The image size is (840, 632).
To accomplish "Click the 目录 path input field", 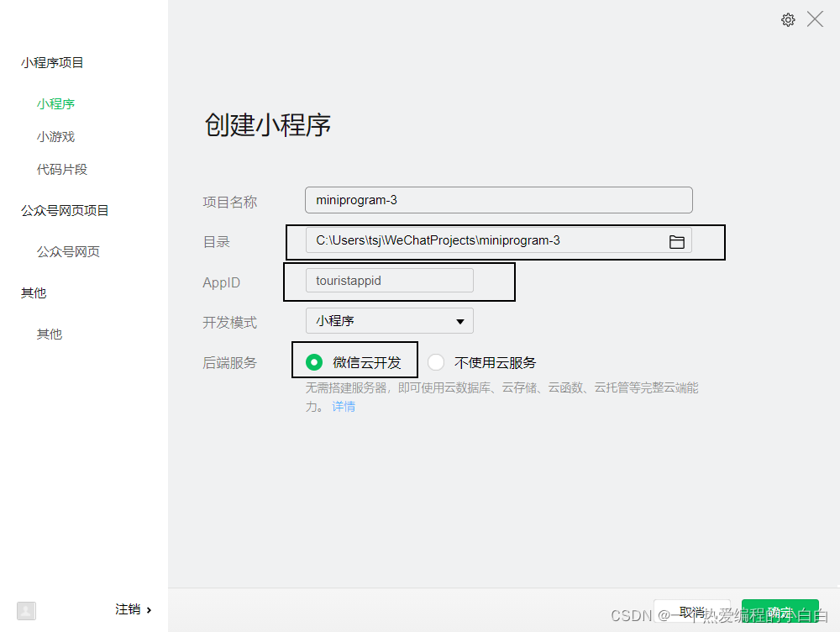I will coord(499,240).
